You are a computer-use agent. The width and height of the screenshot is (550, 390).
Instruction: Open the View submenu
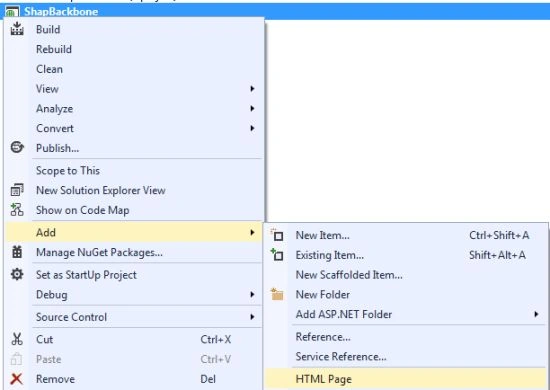click(x=134, y=89)
